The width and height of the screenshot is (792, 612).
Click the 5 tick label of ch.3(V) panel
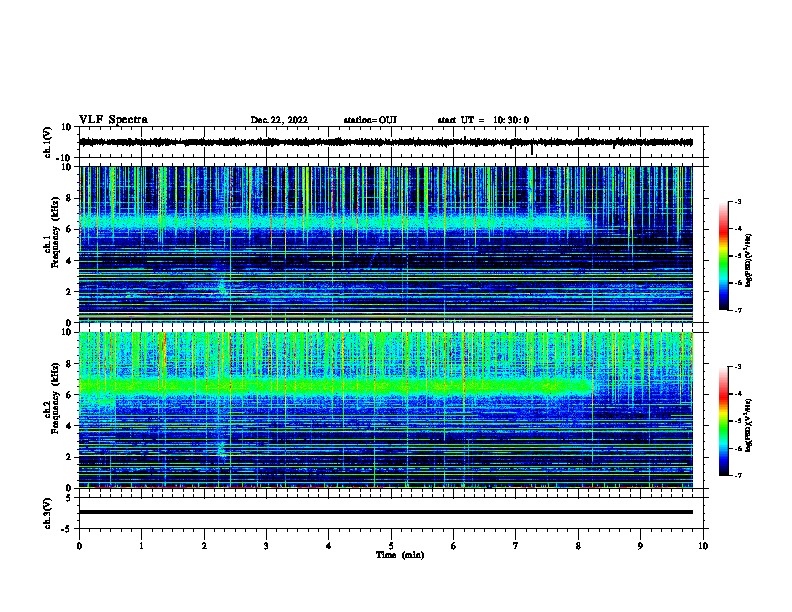click(x=70, y=498)
